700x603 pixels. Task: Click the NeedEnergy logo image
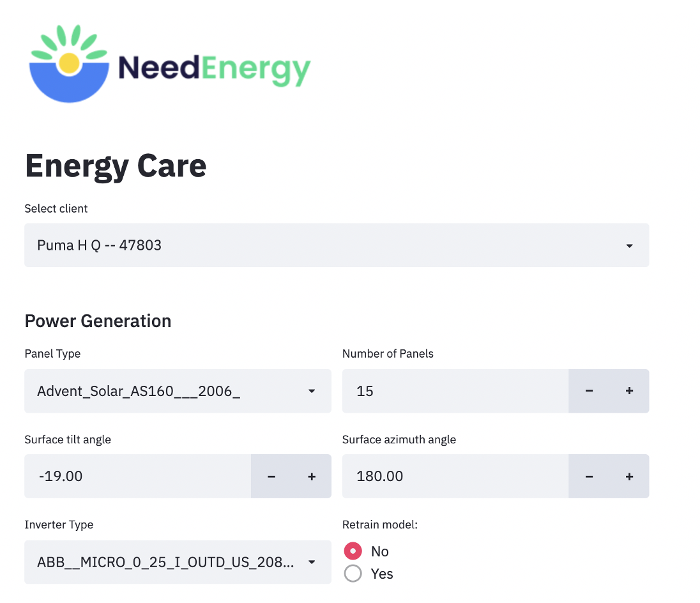click(x=170, y=63)
